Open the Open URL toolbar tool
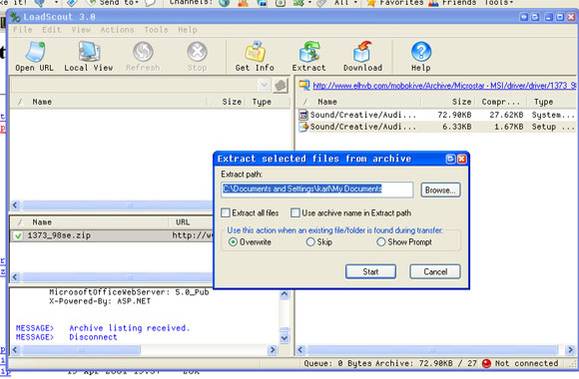This screenshot has height=379, width=579. click(34, 56)
